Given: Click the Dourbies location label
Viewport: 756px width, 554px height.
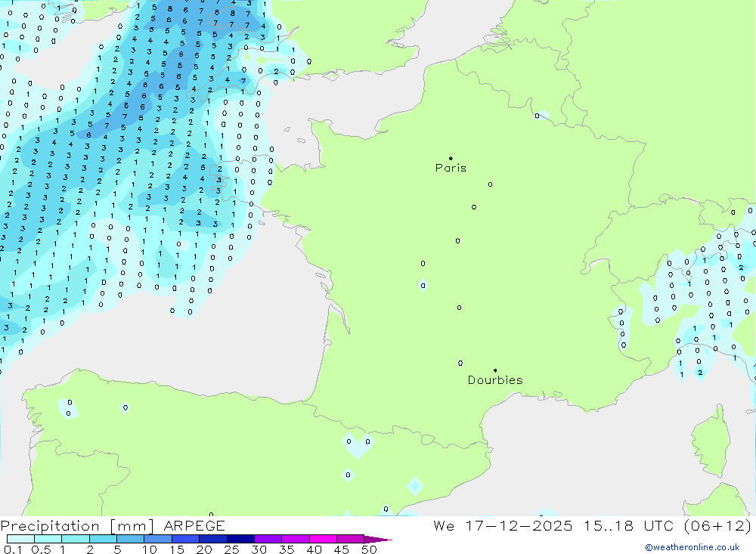Looking at the screenshot, I should point(495,380).
